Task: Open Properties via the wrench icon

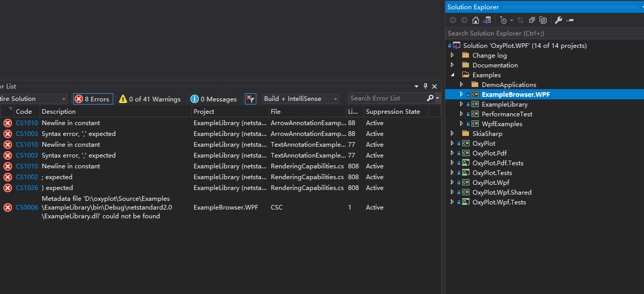Action: click(558, 20)
